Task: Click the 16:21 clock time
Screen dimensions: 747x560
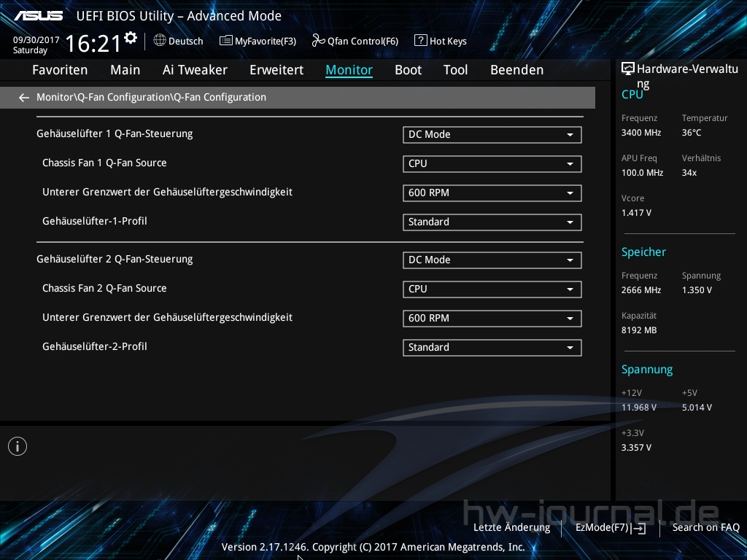Action: click(x=93, y=43)
